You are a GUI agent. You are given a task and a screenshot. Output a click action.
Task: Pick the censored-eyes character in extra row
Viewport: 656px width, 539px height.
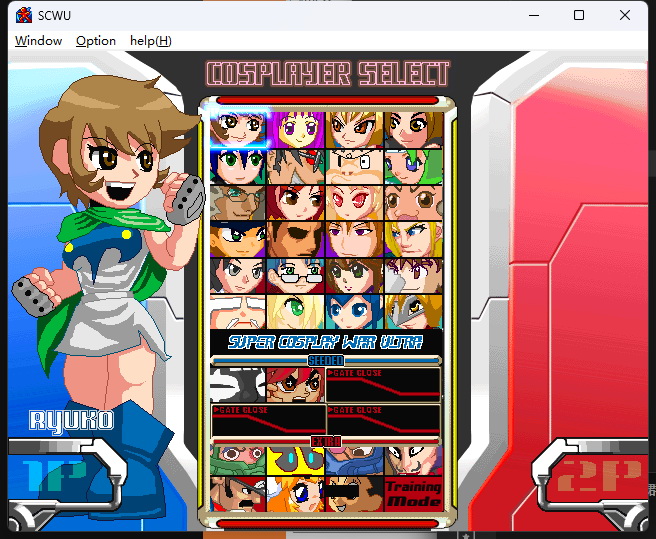(354, 494)
